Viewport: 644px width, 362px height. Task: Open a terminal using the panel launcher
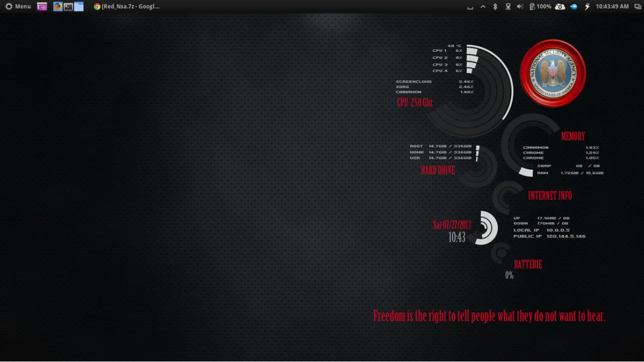click(x=68, y=7)
